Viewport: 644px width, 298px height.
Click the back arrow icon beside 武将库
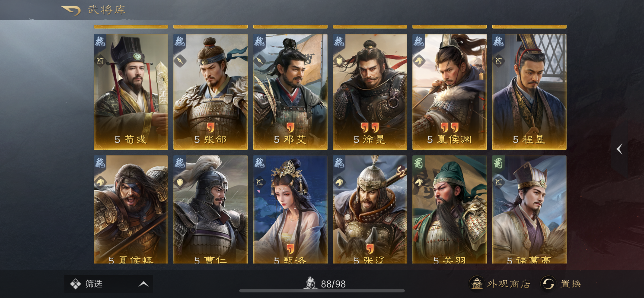[x=71, y=10]
